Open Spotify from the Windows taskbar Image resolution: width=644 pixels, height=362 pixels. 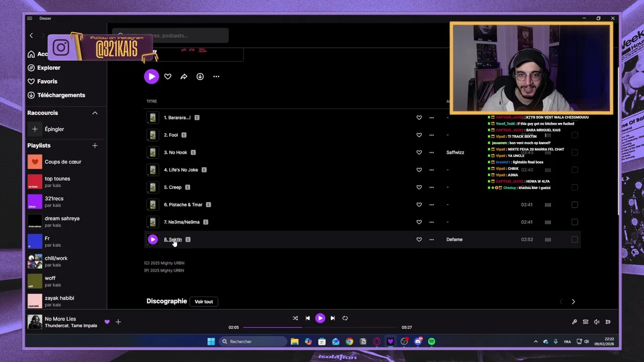(x=432, y=341)
